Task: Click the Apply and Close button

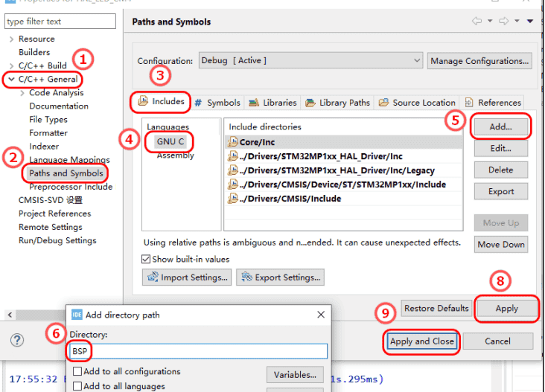Action: tap(421, 341)
